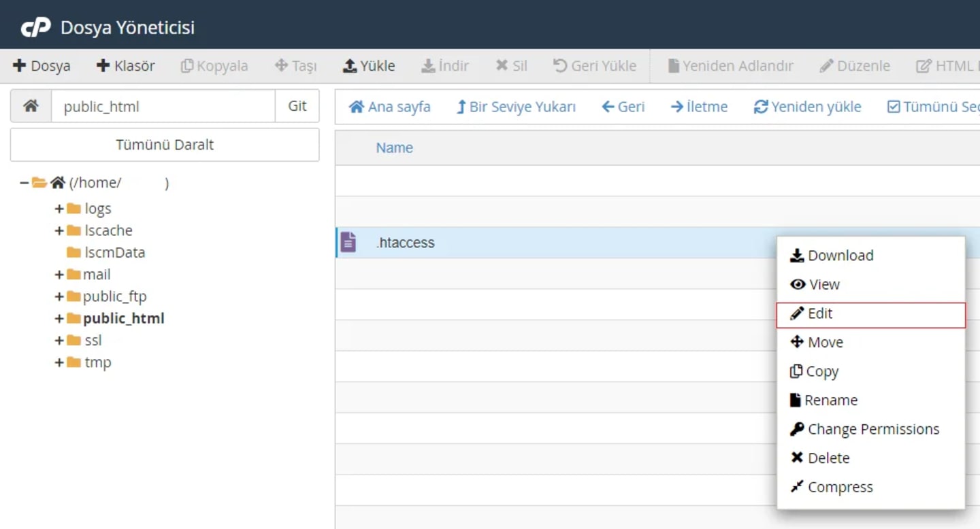Expand the tmp folder node
The width and height of the screenshot is (980, 529).
[x=59, y=362]
